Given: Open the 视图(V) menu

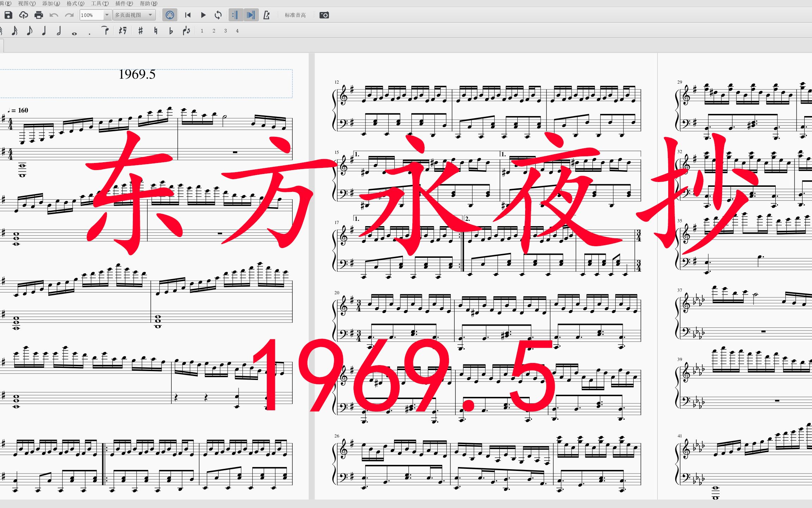Looking at the screenshot, I should (x=27, y=3).
